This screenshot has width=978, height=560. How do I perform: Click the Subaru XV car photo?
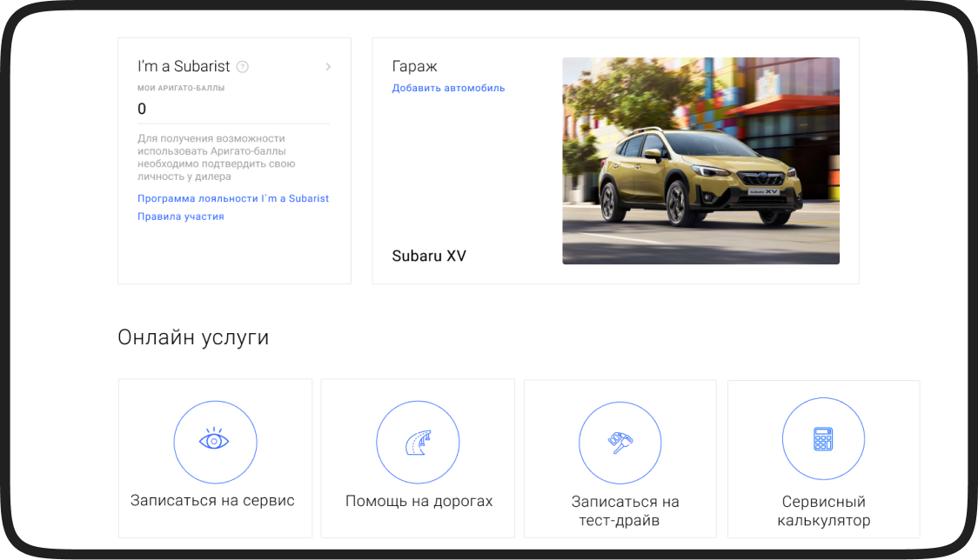coord(701,161)
